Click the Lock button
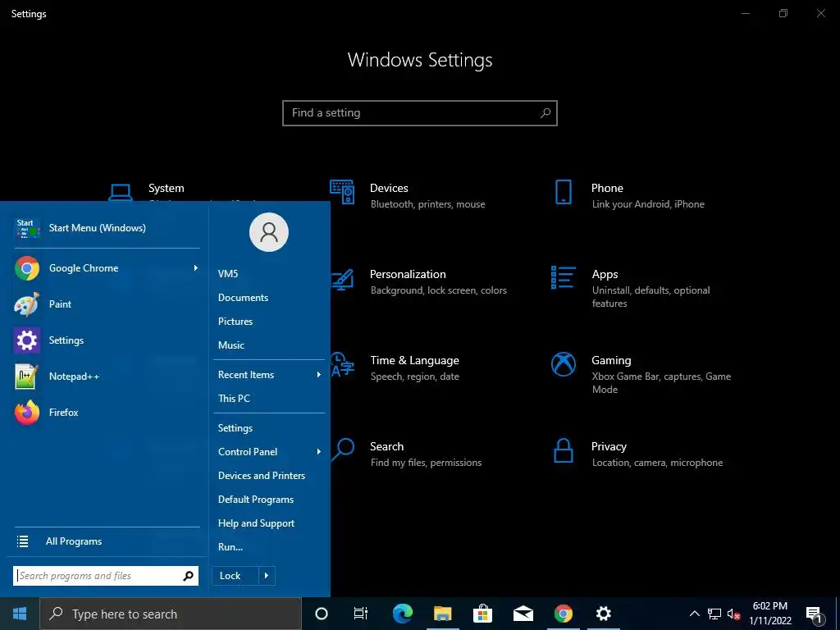The image size is (840, 630). click(235, 576)
